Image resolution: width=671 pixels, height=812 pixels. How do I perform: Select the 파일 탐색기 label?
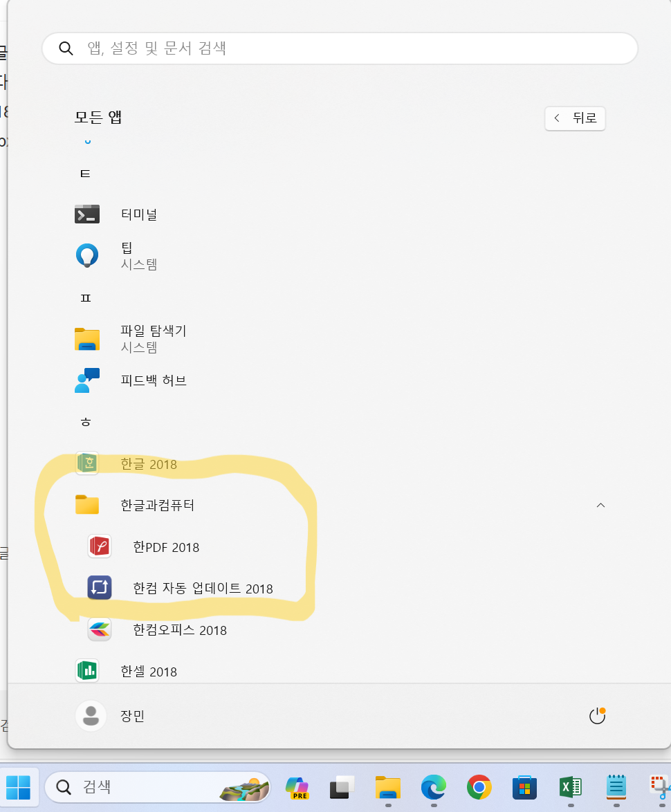coord(154,331)
